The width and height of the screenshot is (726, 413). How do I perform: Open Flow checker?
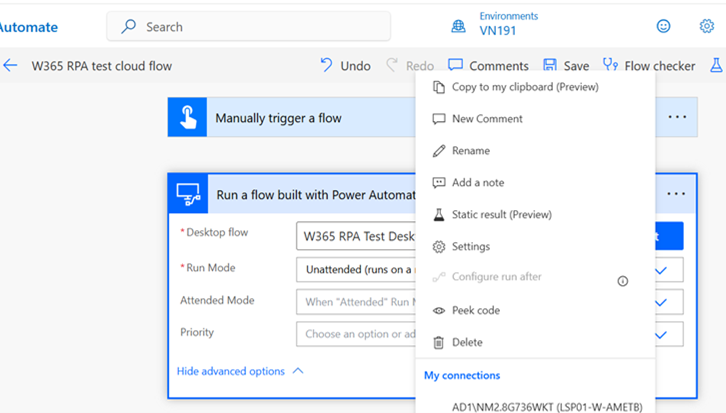(649, 66)
